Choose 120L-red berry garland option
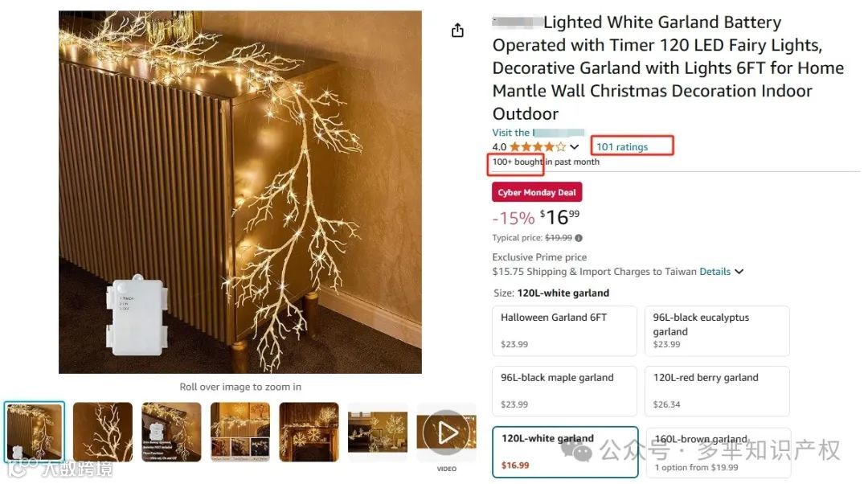The image size is (868, 484). [717, 391]
